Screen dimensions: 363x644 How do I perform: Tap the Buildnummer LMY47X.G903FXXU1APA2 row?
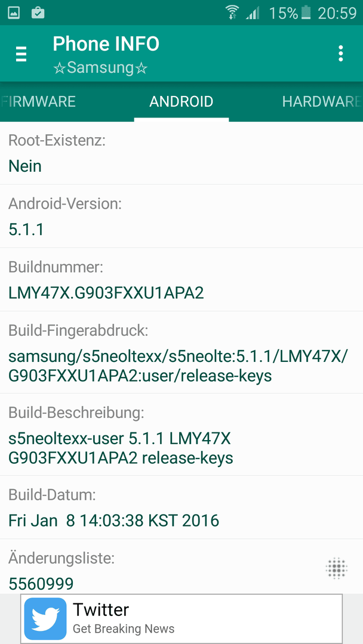[181, 279]
